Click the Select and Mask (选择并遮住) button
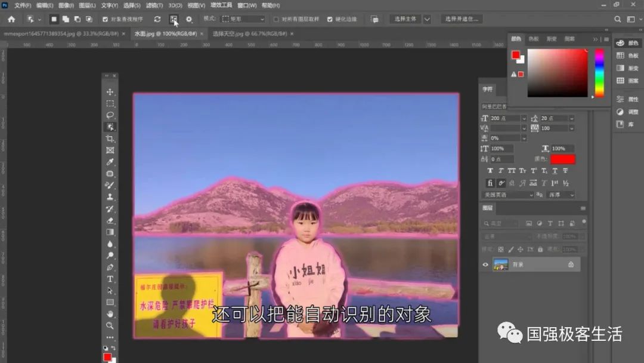644x363 pixels. point(462,19)
